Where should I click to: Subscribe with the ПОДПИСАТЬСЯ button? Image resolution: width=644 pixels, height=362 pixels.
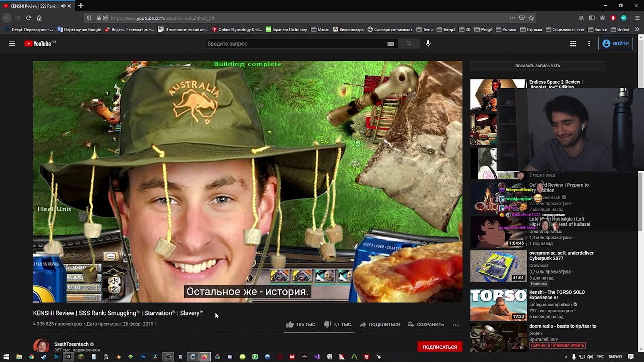point(440,347)
